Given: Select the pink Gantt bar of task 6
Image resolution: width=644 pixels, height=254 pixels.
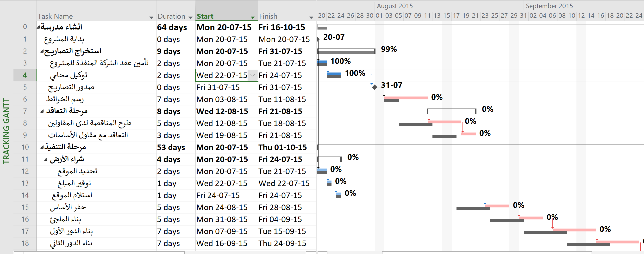Looking at the screenshot, I should click(x=406, y=98).
